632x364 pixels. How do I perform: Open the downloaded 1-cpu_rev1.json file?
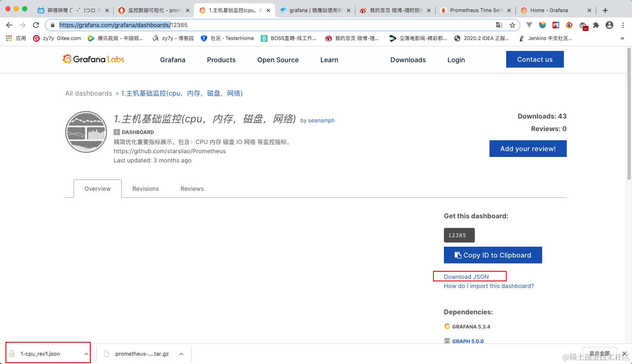(40, 354)
